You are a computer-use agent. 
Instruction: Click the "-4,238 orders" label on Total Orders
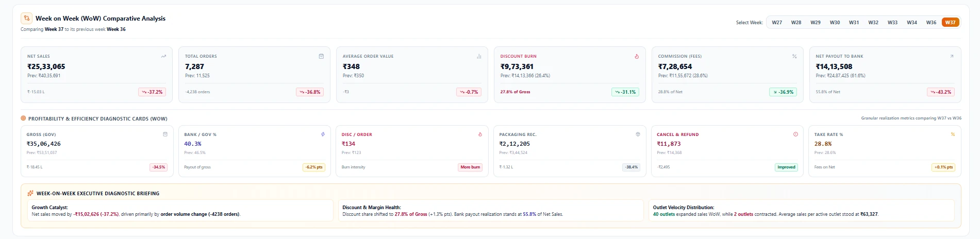point(197,92)
